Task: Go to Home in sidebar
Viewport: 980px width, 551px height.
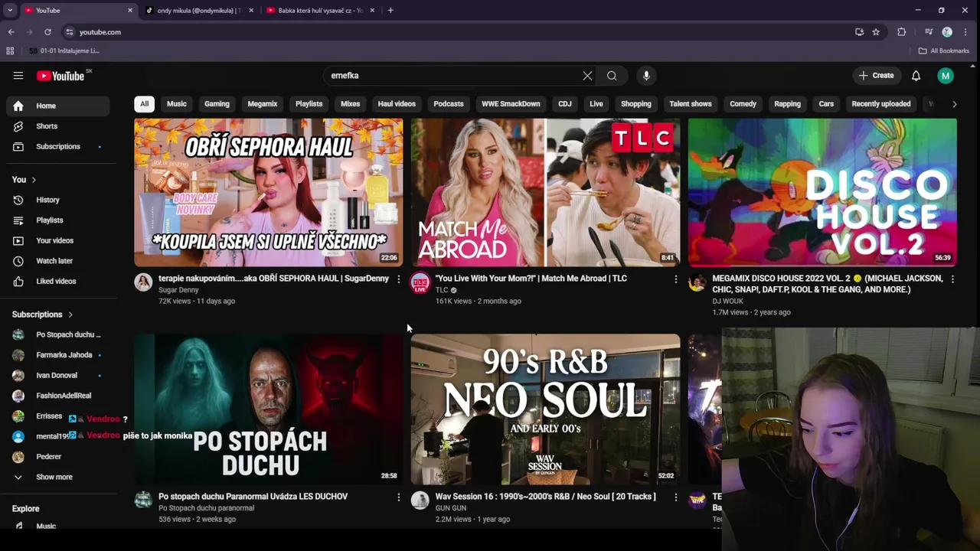Action: [x=60, y=106]
